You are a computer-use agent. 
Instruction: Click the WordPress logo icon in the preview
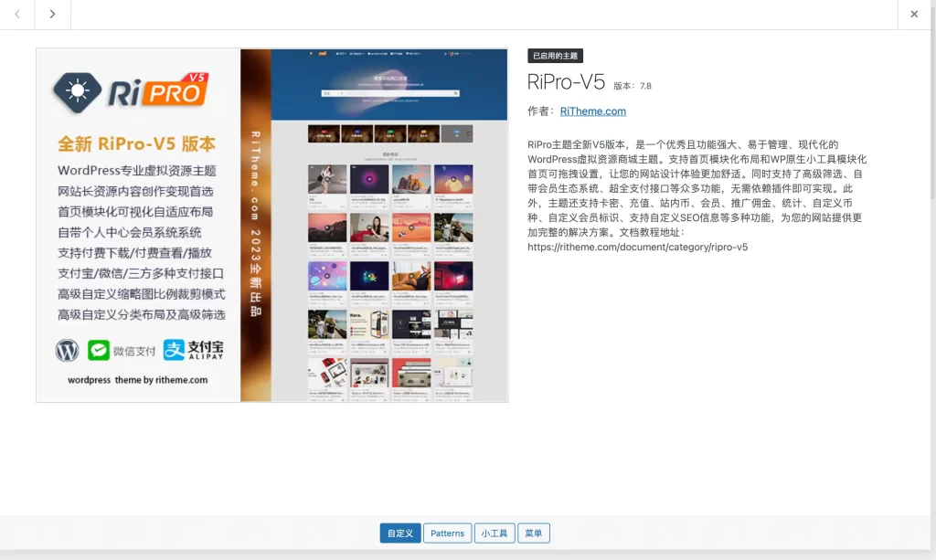68,350
